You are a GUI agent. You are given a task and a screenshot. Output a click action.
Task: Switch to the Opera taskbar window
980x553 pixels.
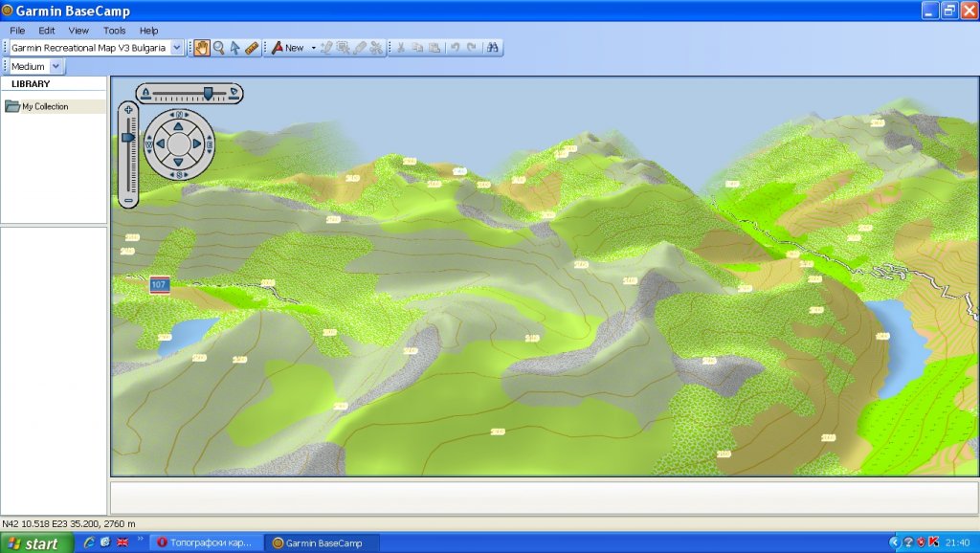[206, 542]
